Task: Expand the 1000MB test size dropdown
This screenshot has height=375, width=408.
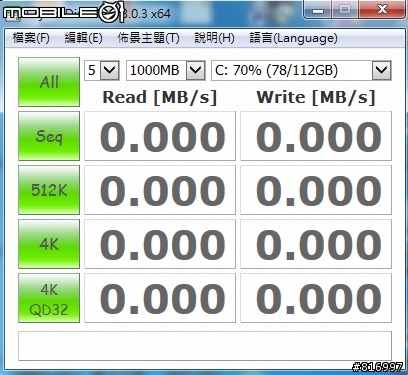Action: click(195, 70)
